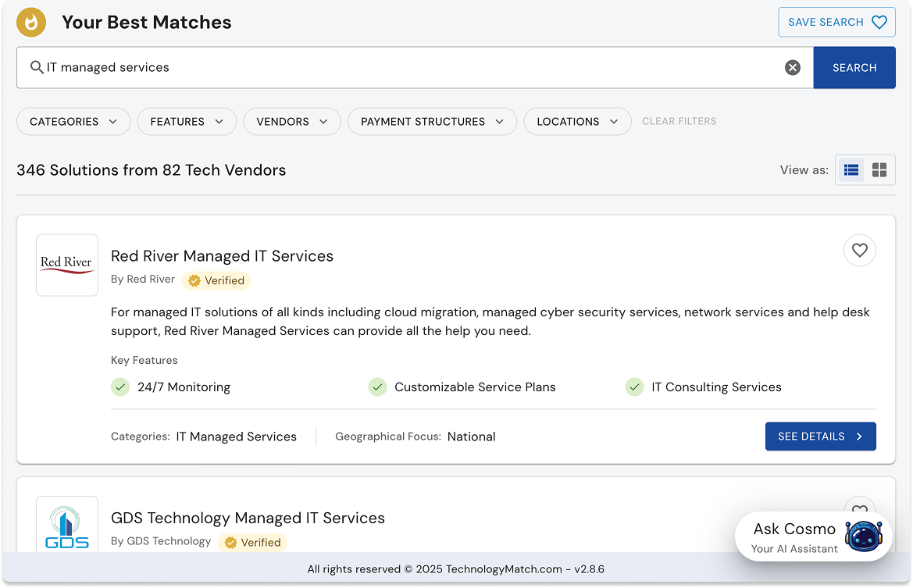Click the Clear Filters link
Viewport: 913px width, 588px height.
click(x=679, y=121)
